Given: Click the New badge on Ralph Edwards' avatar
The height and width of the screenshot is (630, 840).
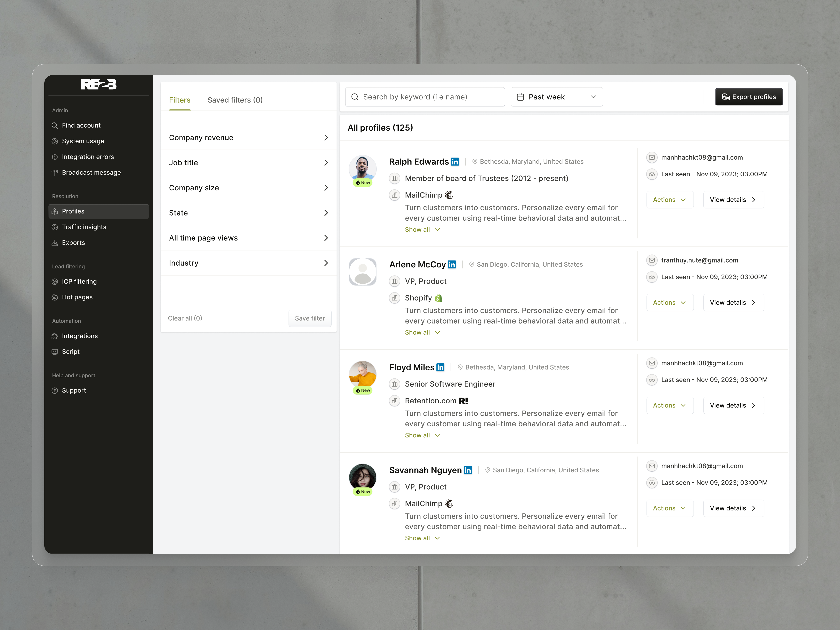Looking at the screenshot, I should tap(363, 183).
